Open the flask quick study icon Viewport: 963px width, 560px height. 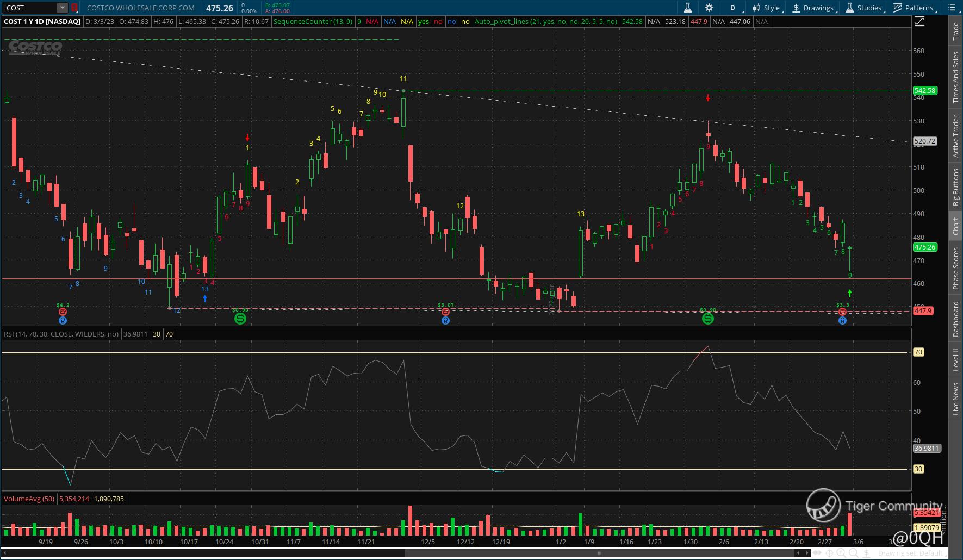[688, 8]
